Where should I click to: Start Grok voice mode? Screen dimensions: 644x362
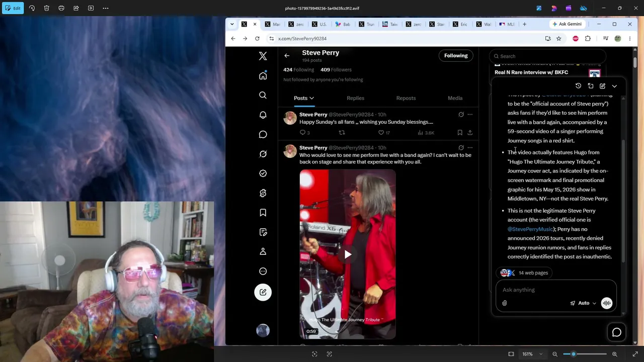(x=607, y=303)
